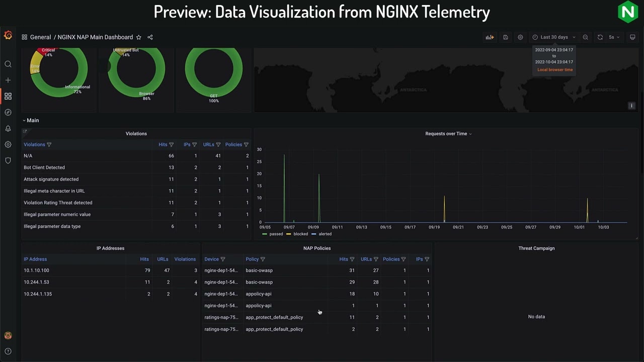
Task: Open the Help question mark icon
Action: click(x=8, y=351)
